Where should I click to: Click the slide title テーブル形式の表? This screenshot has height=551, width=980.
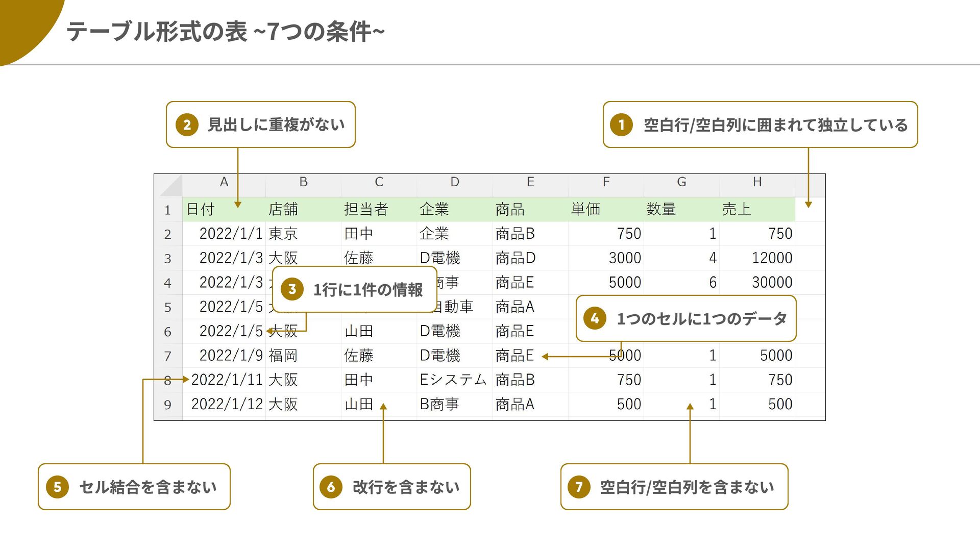point(157,32)
